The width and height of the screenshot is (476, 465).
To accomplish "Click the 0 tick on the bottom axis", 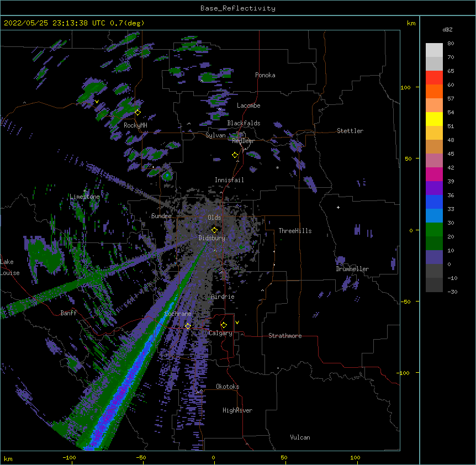I will tap(213, 457).
